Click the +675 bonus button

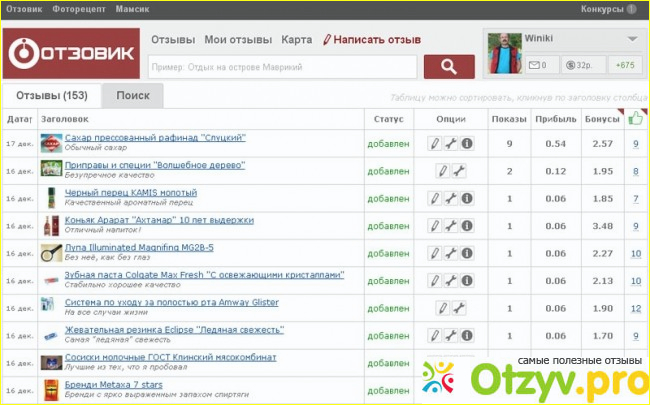[x=625, y=65]
